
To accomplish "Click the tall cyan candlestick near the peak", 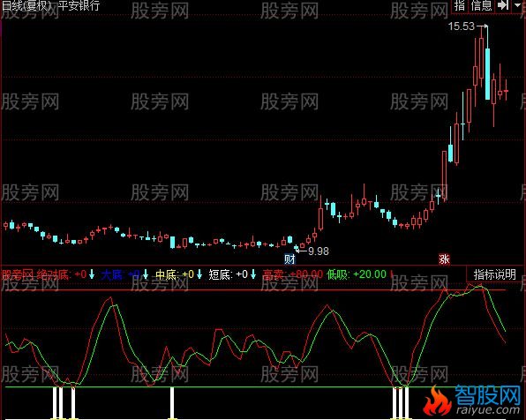I will (x=487, y=74).
